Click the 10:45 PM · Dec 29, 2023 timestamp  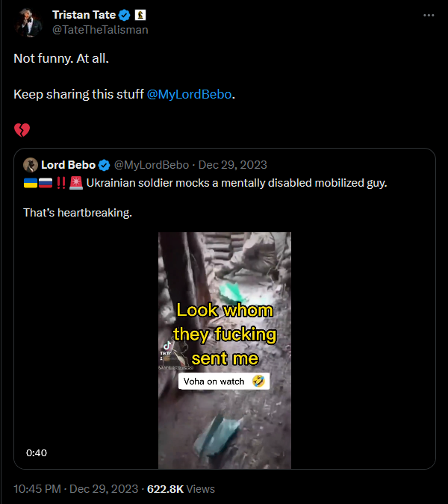76,489
